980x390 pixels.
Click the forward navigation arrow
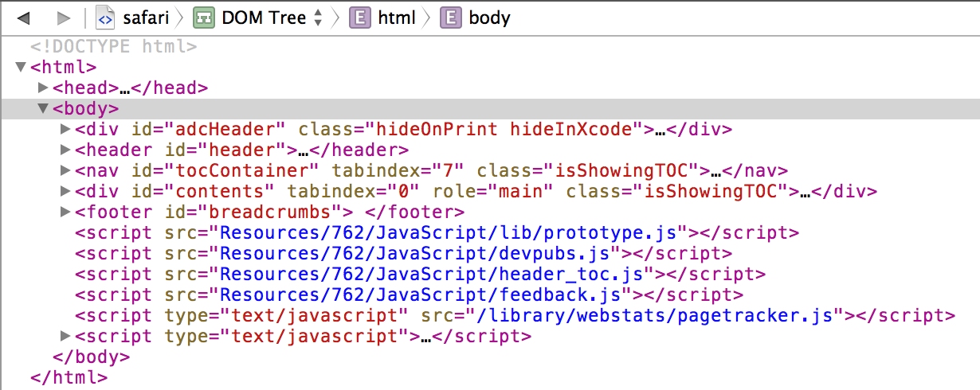click(64, 18)
